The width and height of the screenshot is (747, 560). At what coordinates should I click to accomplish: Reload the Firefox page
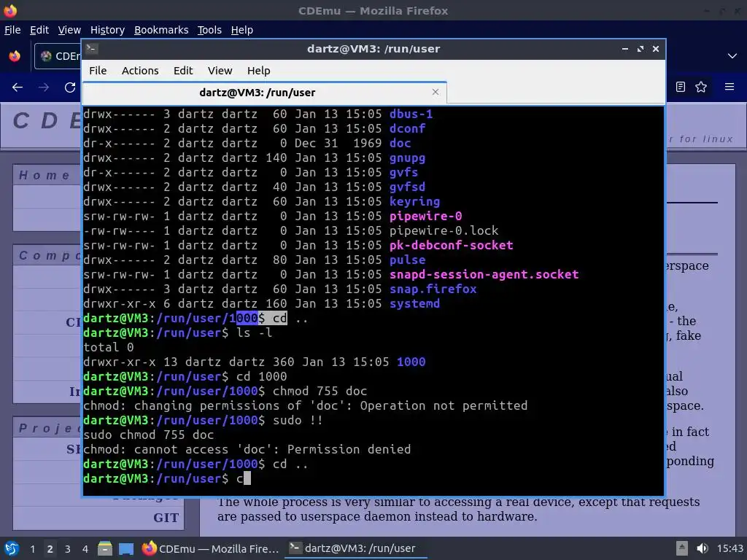(x=70, y=87)
